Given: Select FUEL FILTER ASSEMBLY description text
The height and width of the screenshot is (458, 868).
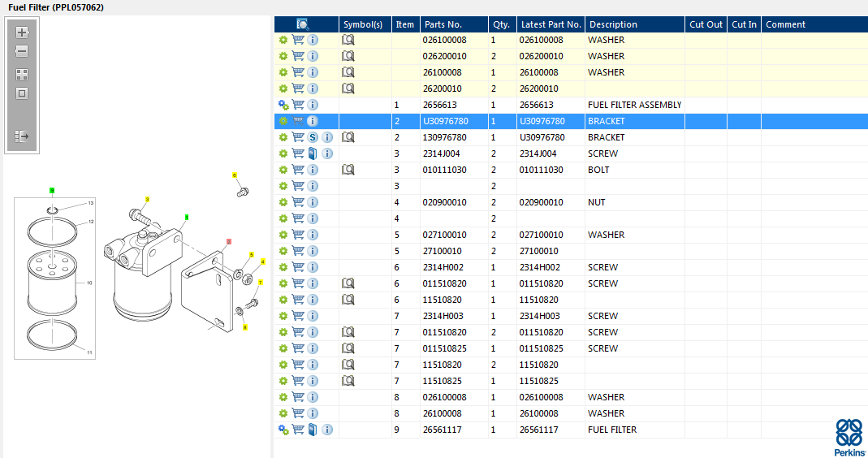Looking at the screenshot, I should tap(634, 105).
